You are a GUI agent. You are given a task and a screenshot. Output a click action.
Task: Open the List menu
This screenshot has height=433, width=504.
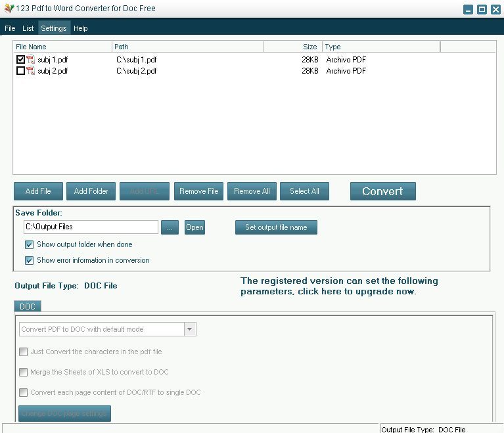point(28,28)
